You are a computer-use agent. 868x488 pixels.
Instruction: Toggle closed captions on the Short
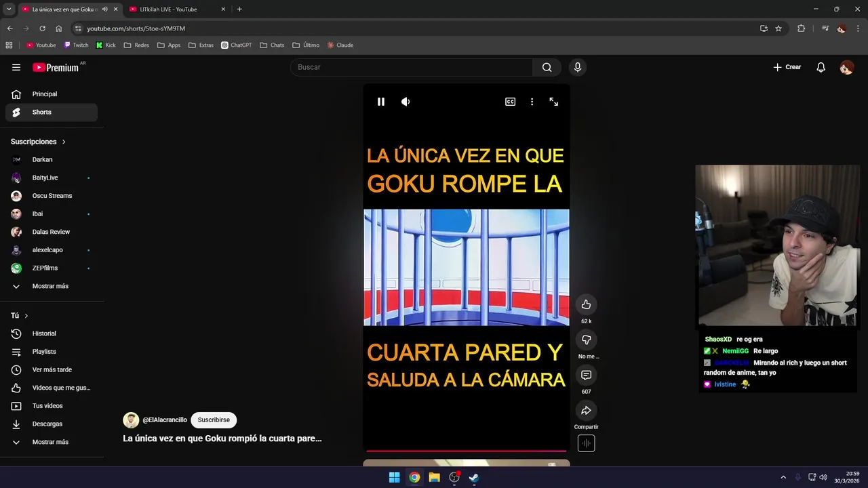(510, 102)
